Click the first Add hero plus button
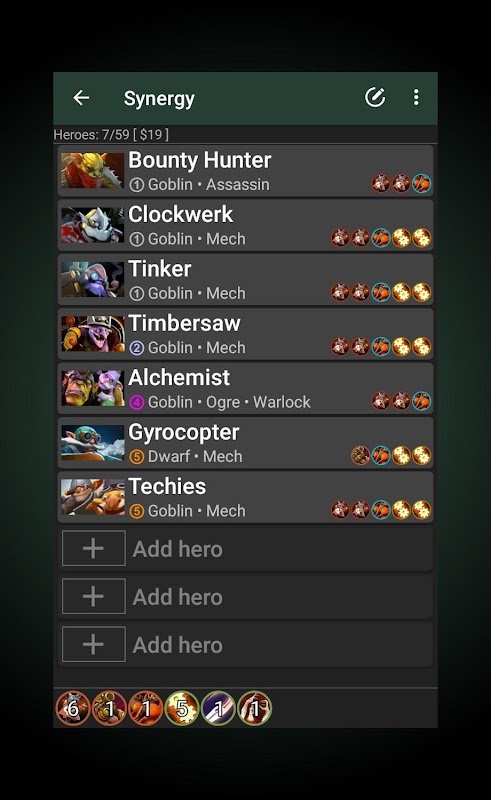Screen dimensions: 491x800 point(93,548)
